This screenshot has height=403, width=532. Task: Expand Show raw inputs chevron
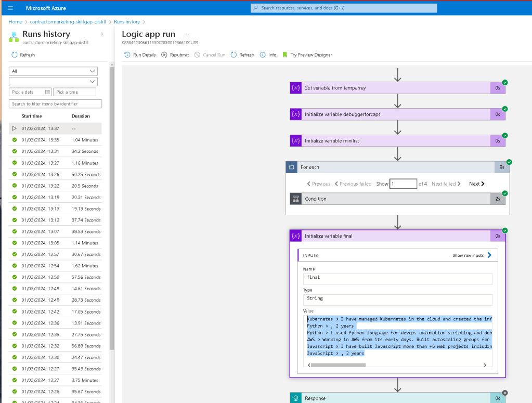pyautogui.click(x=489, y=255)
